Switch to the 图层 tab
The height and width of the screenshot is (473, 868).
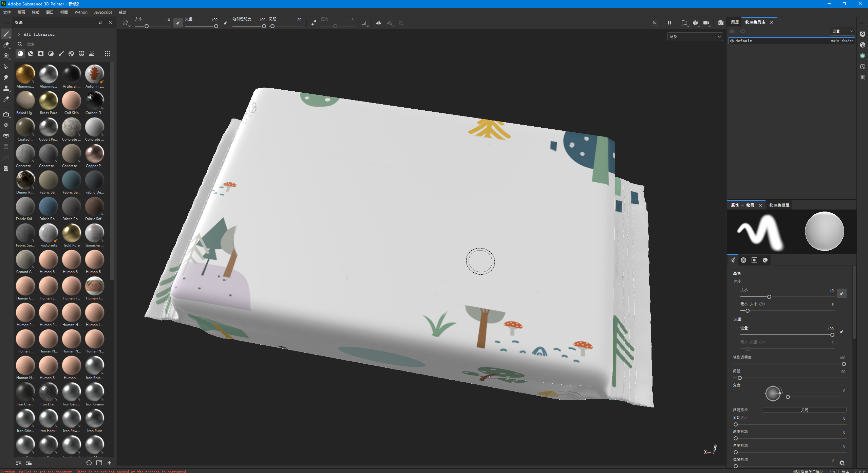[x=735, y=22]
